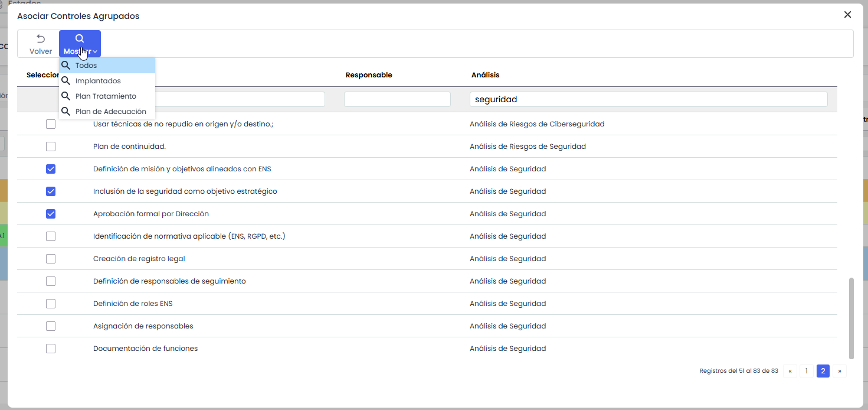This screenshot has width=868, height=410.
Task: Click the table vertical scrollbar thumb
Action: (x=851, y=318)
